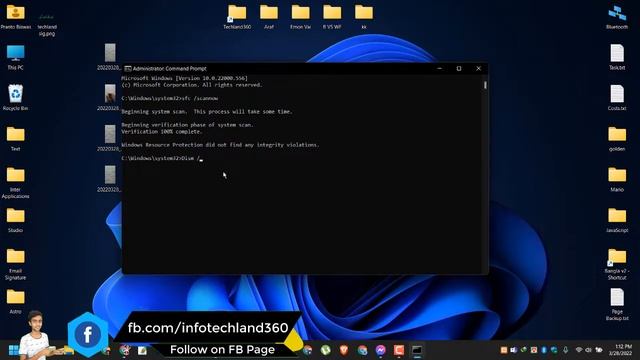
Task: Select the JavaScript folder
Action: [617, 220]
